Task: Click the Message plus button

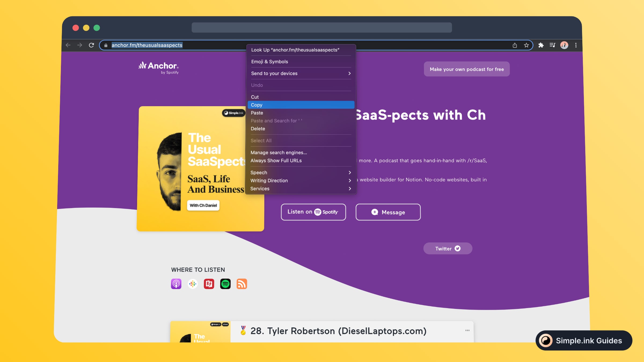Action: 388,212
